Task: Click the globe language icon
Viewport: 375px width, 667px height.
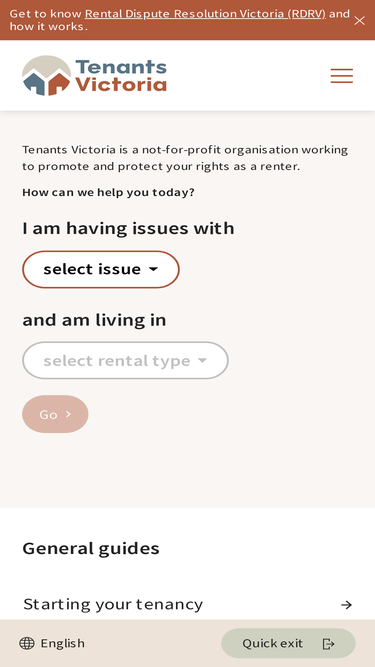Action: (x=27, y=643)
